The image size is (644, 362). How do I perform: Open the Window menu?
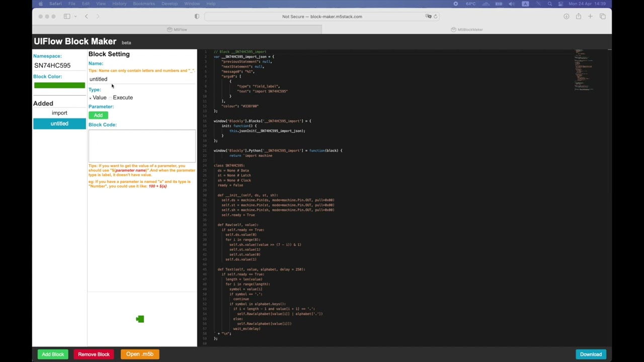[192, 4]
